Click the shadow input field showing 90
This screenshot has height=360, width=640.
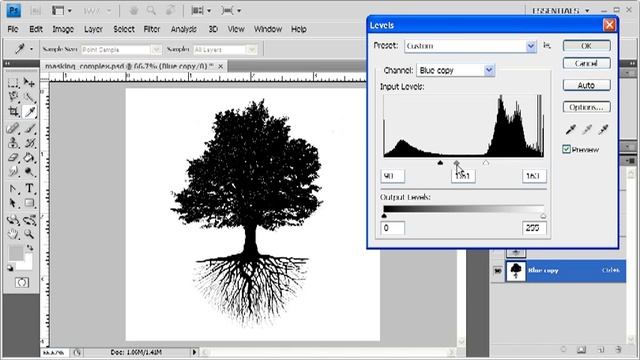[x=393, y=176]
